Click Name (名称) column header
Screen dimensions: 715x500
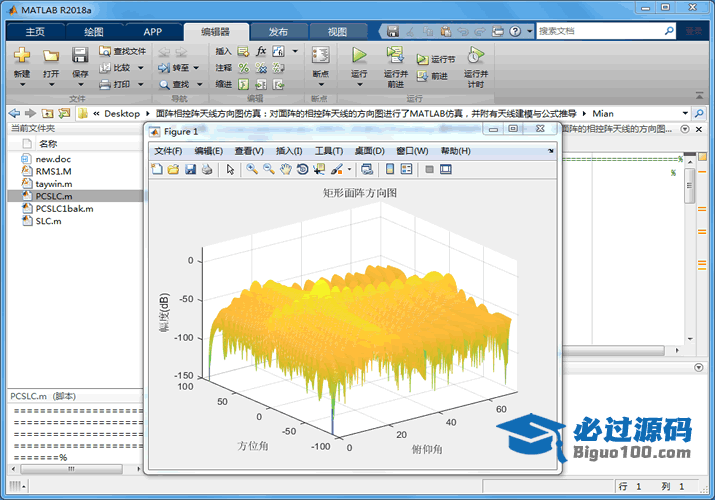[48, 144]
